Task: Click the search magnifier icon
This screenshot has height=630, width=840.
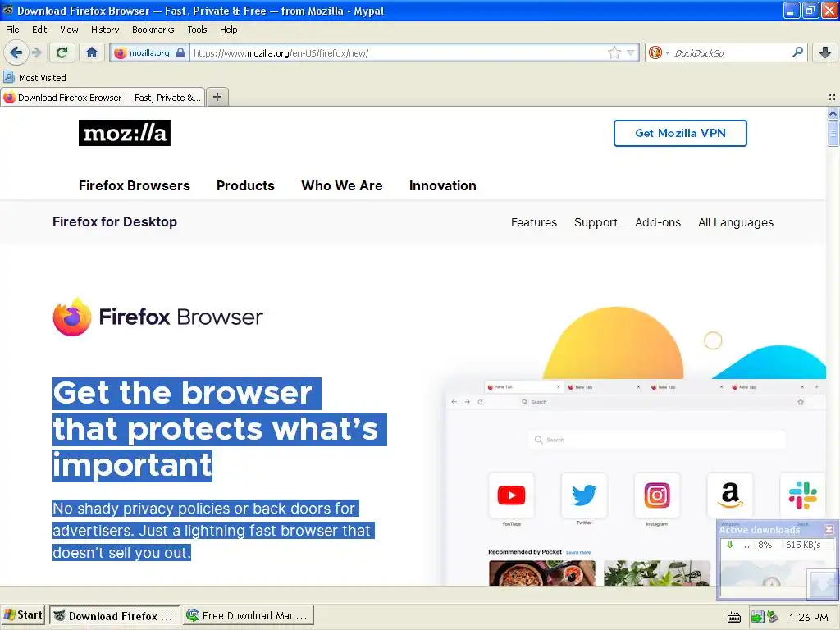Action: pyautogui.click(x=797, y=52)
